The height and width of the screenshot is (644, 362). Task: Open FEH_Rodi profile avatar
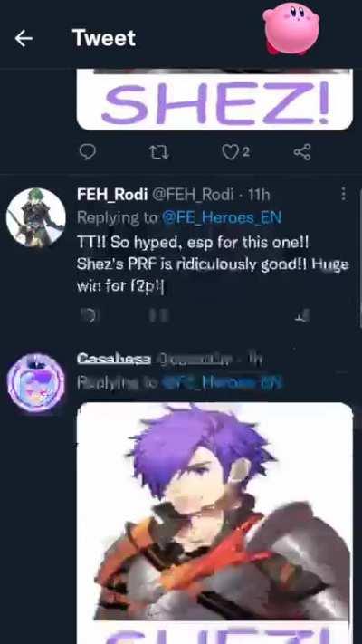(x=36, y=217)
